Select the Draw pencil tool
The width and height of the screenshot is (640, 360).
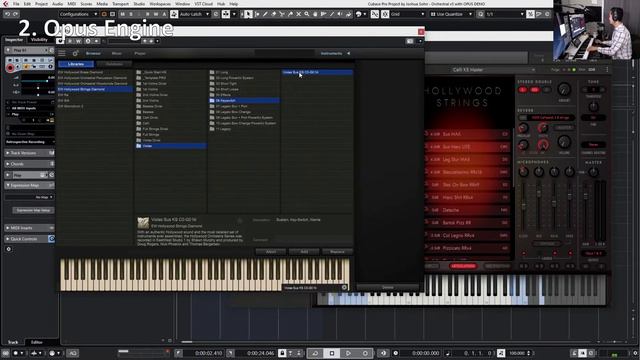(x=265, y=14)
